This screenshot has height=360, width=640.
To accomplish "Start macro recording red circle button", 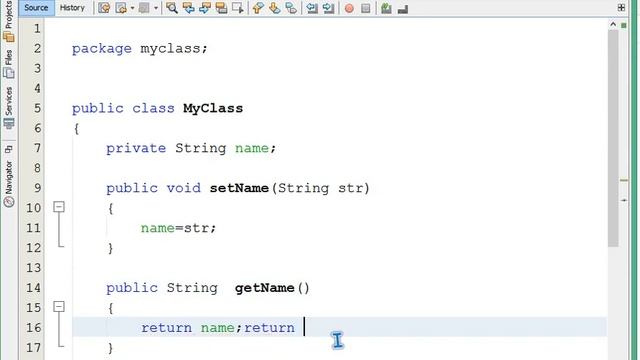I will pos(349,8).
